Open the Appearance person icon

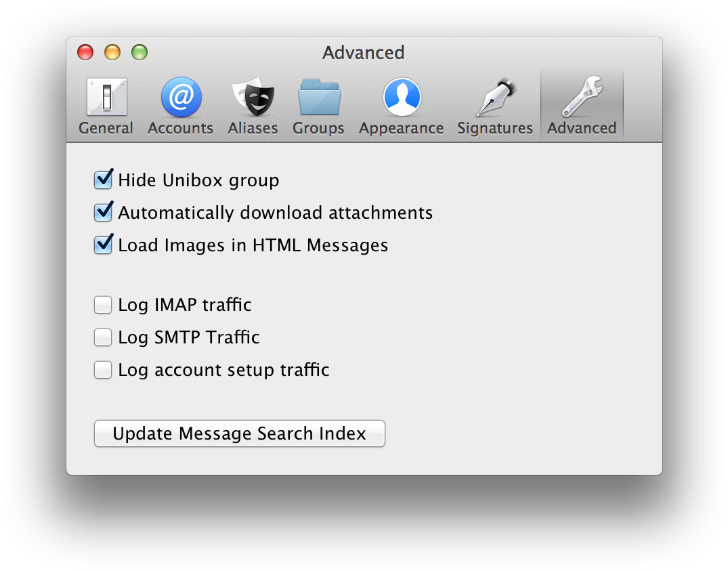[401, 97]
